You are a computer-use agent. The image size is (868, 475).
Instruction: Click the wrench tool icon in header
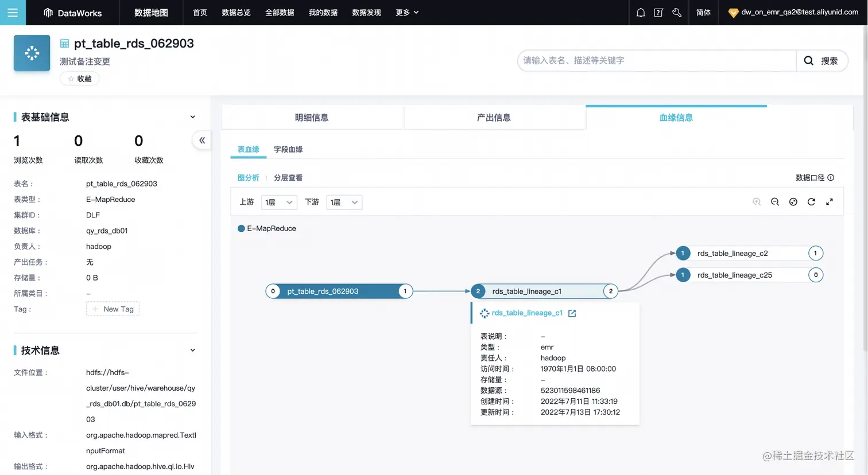(x=677, y=13)
